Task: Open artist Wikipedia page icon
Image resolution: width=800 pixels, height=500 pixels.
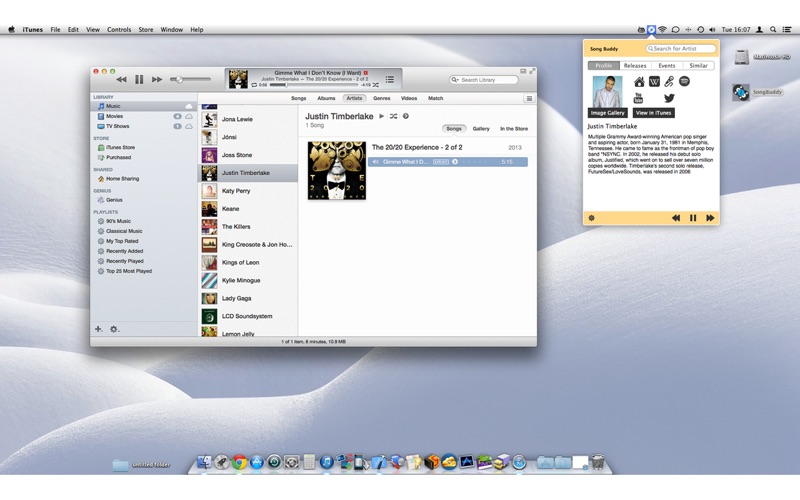Action: click(654, 82)
